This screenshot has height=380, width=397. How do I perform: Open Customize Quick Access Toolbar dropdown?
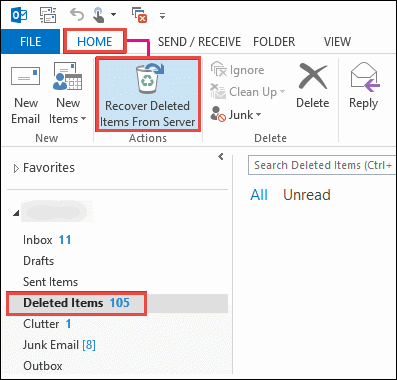click(162, 15)
